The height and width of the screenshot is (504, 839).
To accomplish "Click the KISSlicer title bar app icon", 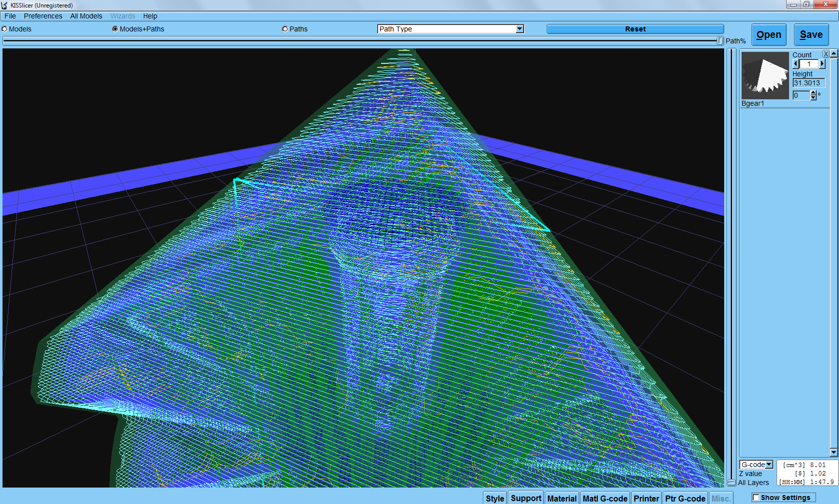I will [4, 5].
